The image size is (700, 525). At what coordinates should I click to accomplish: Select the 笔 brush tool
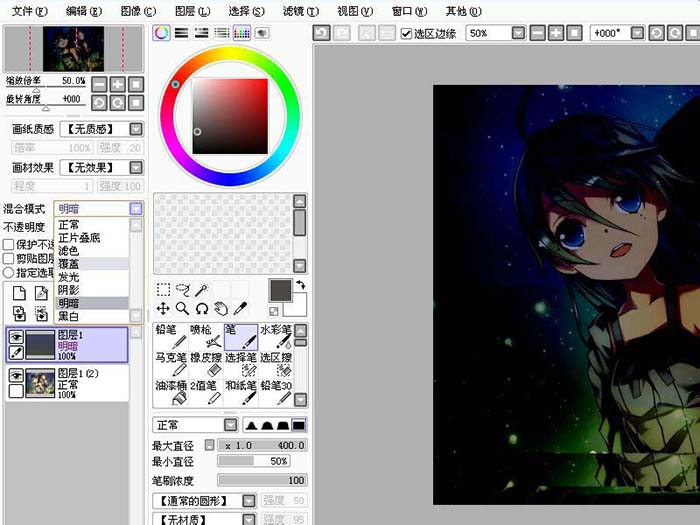[241, 337]
